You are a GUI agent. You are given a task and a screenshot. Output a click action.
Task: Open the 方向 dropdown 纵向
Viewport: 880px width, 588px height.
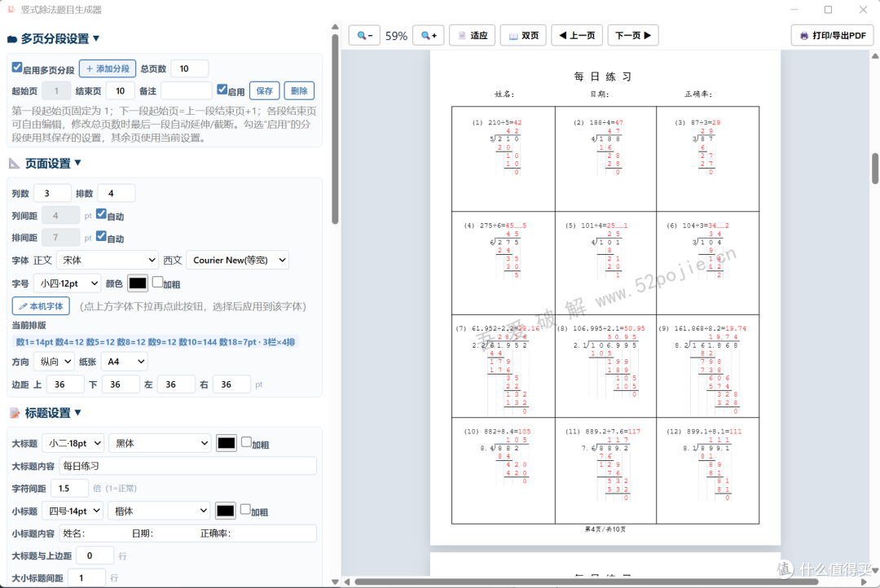pyautogui.click(x=54, y=362)
